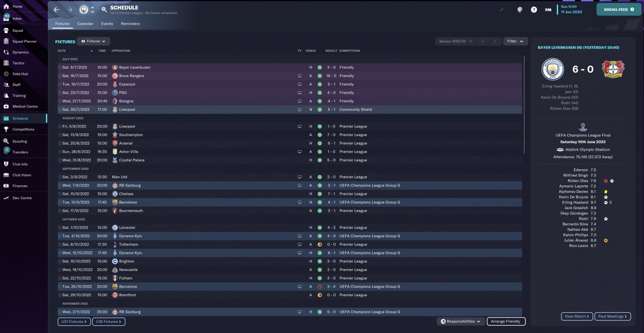Open the FM menu icon
Screen dimensions: 644x333
pyautogui.click(x=548, y=10)
